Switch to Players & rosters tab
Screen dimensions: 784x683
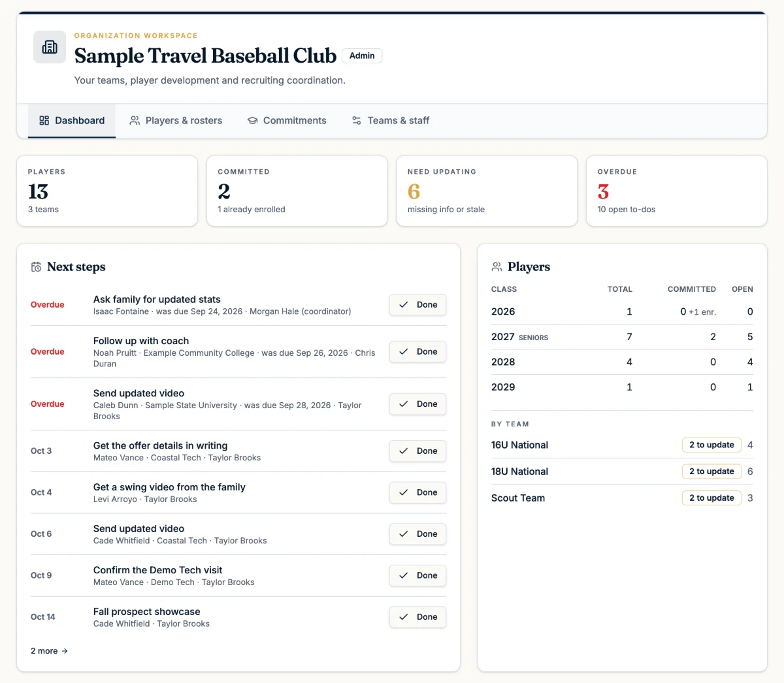176,121
